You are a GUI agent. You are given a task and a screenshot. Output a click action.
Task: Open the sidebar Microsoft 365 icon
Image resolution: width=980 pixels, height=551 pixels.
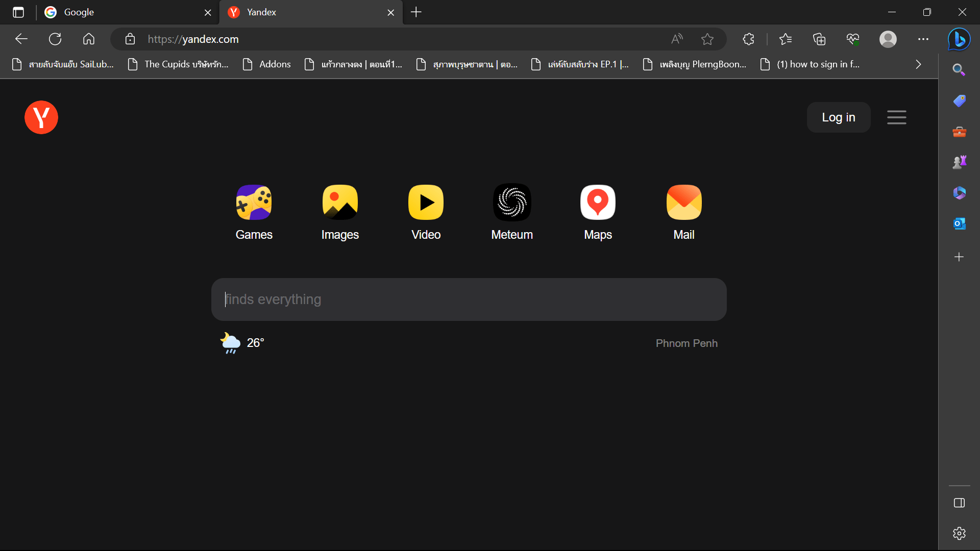pyautogui.click(x=959, y=193)
